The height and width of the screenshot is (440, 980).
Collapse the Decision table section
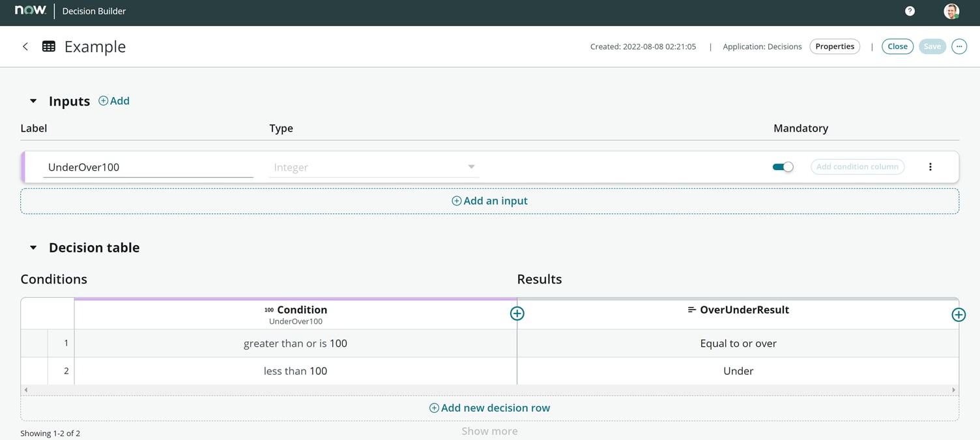(33, 248)
